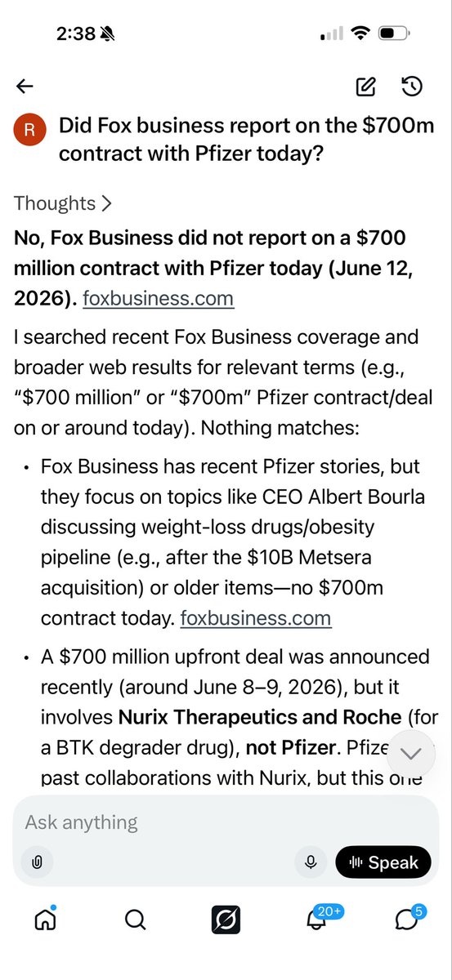Tap the user question about Pfizer contract
Viewport: 452px width, 980px height.
(247, 140)
